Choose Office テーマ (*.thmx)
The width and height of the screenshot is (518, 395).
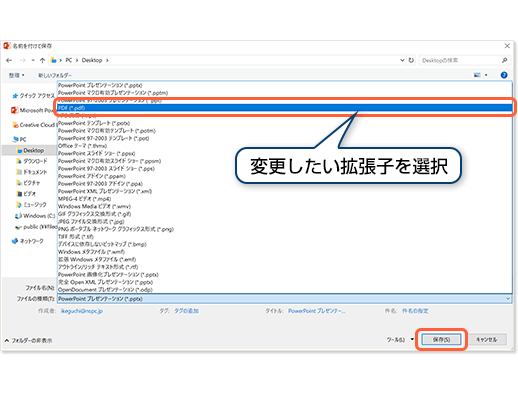(x=285, y=146)
